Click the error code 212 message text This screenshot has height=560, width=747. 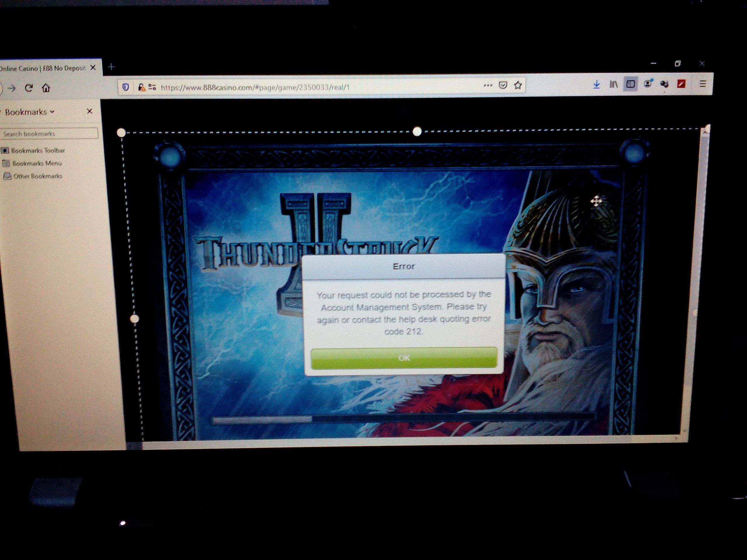tap(404, 313)
